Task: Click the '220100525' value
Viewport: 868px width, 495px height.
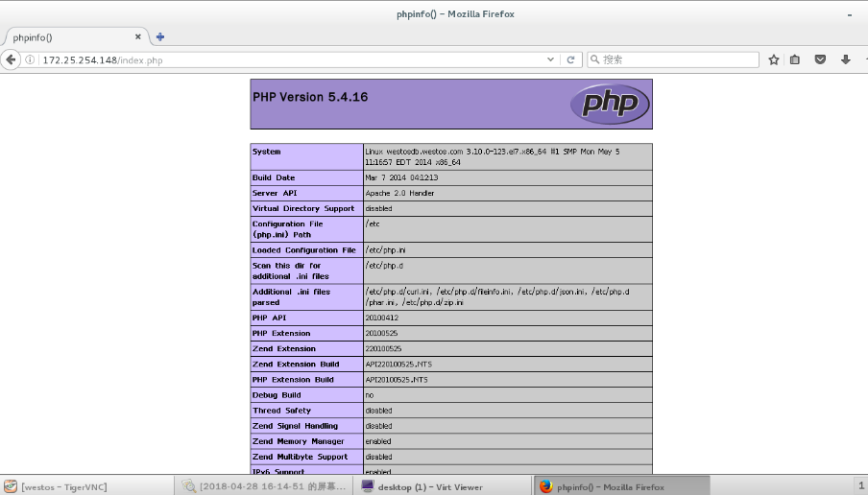Action: tap(383, 349)
